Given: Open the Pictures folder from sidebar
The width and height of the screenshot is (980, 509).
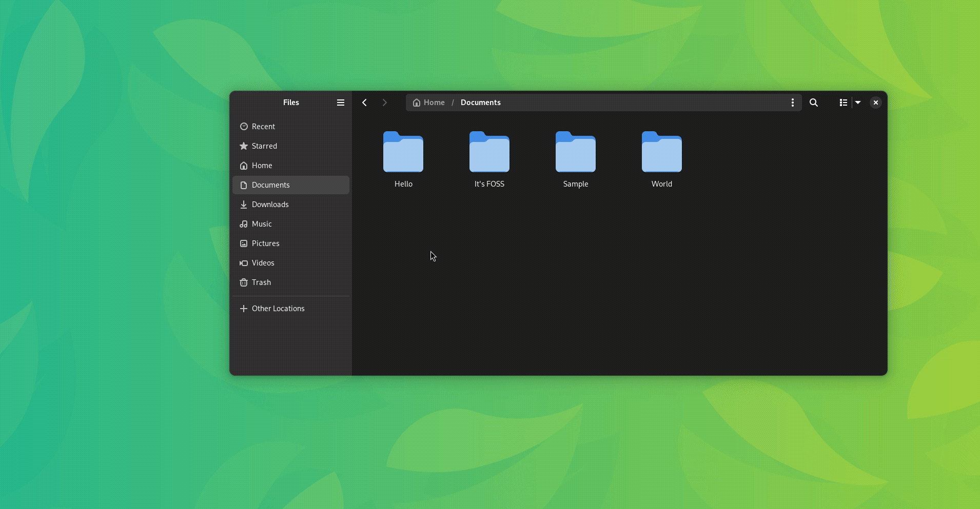Looking at the screenshot, I should [265, 243].
